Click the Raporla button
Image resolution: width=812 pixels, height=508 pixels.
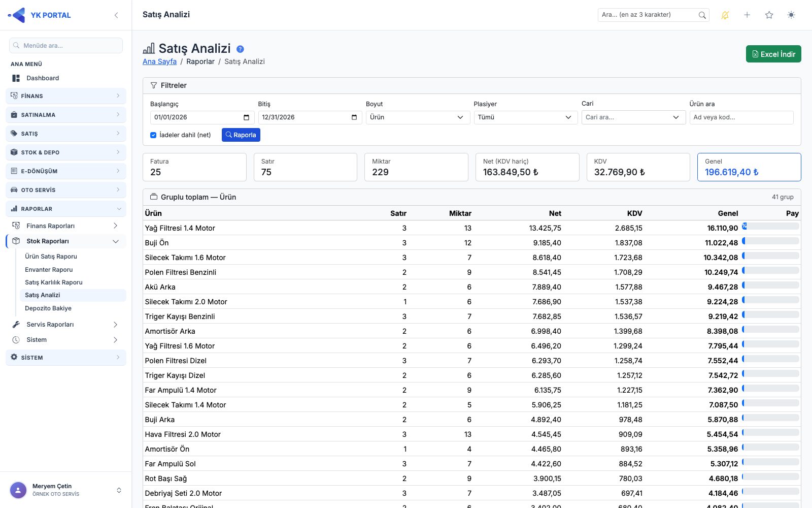(241, 135)
